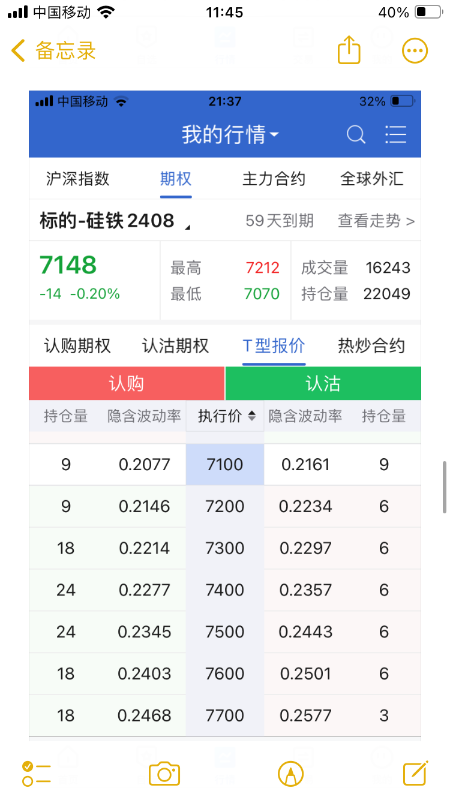
Task: Open the markup pen icon
Action: [x=291, y=773]
